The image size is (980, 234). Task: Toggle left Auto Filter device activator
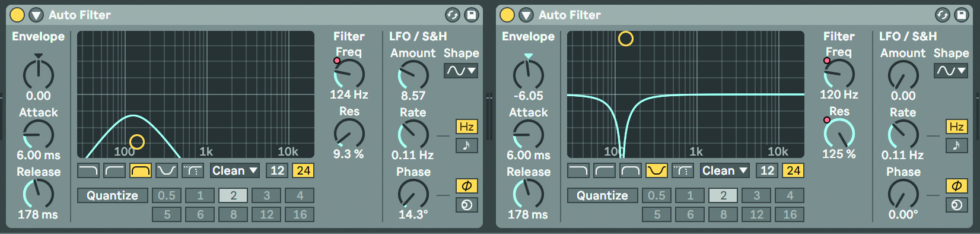tap(18, 15)
